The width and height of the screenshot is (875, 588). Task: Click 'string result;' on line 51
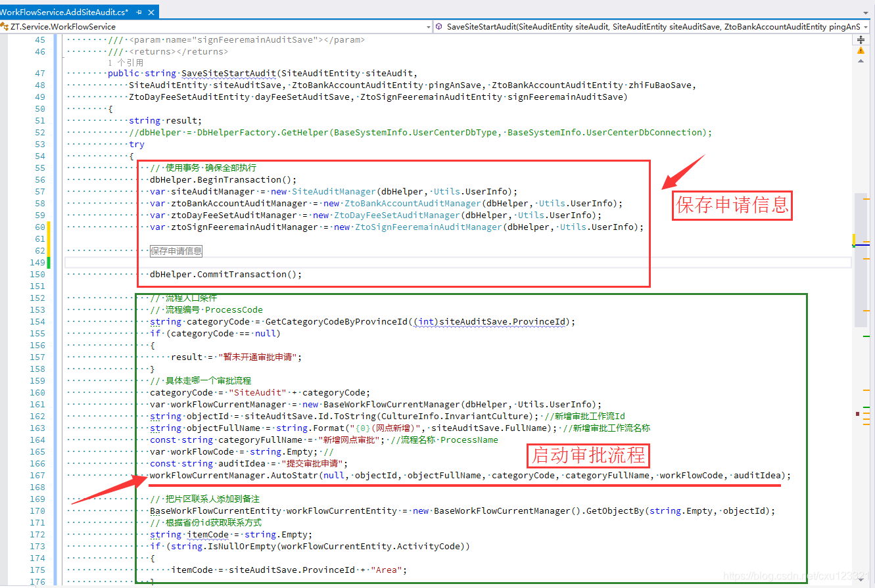(x=165, y=120)
